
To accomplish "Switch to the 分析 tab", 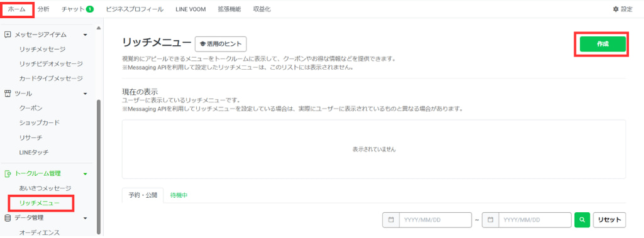I will [43, 9].
